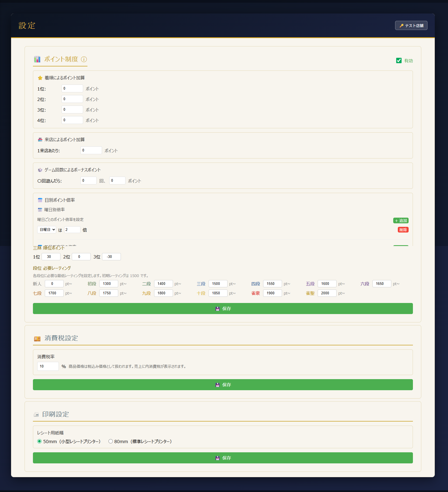Click the dice icon for ゲーム回数ボーナス

(40, 170)
